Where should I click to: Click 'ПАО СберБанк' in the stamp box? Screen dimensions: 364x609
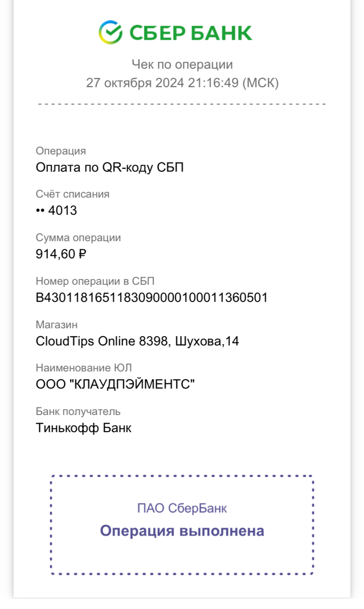click(x=182, y=509)
